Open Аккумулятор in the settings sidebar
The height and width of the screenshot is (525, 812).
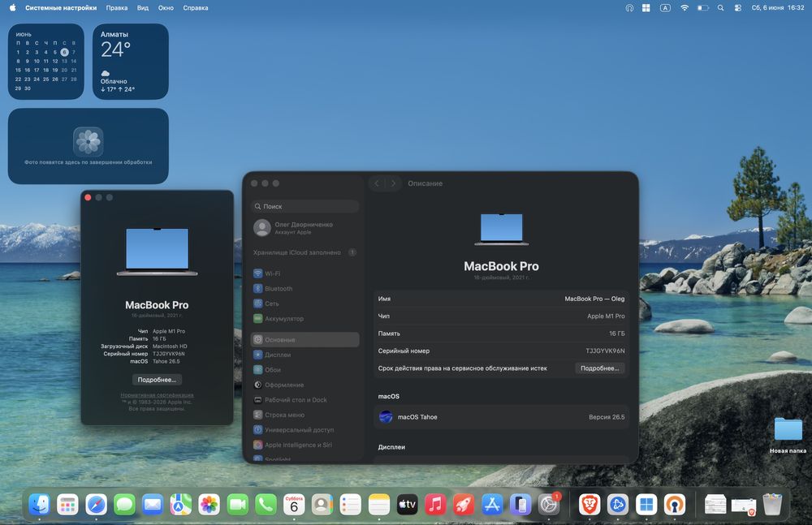pos(304,318)
